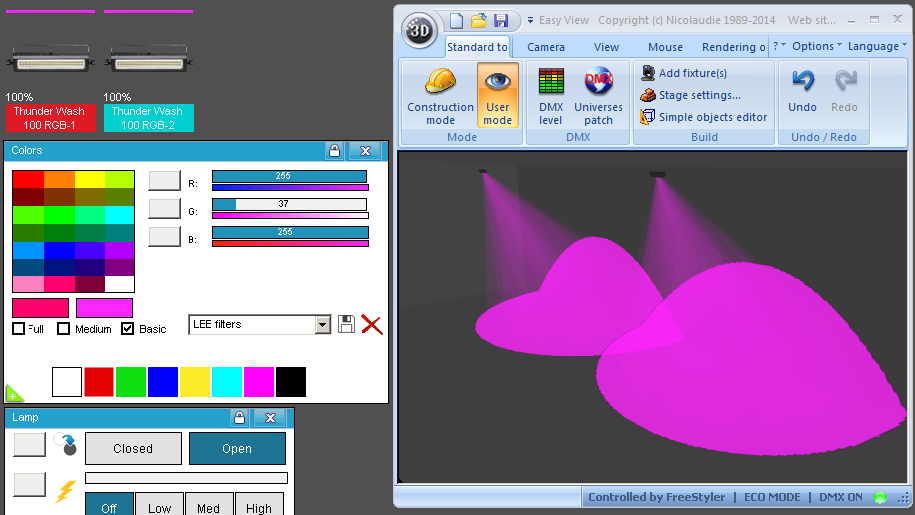Open Stage settings

click(690, 95)
